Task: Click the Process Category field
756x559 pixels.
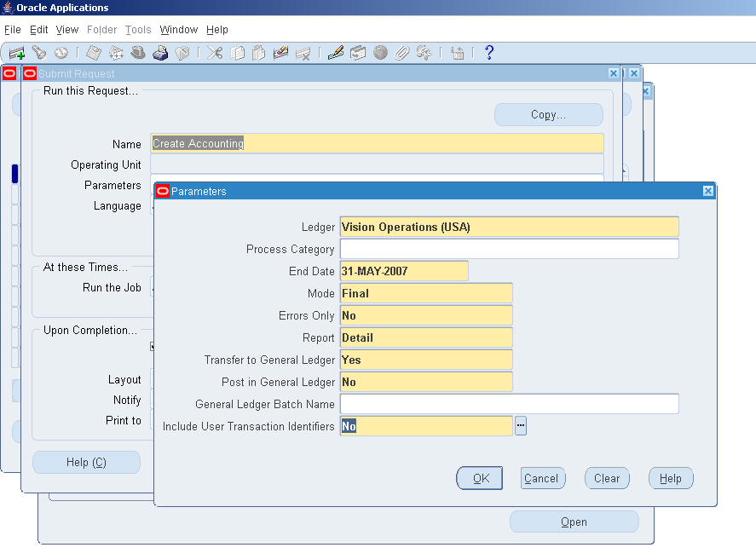Action: 509,249
